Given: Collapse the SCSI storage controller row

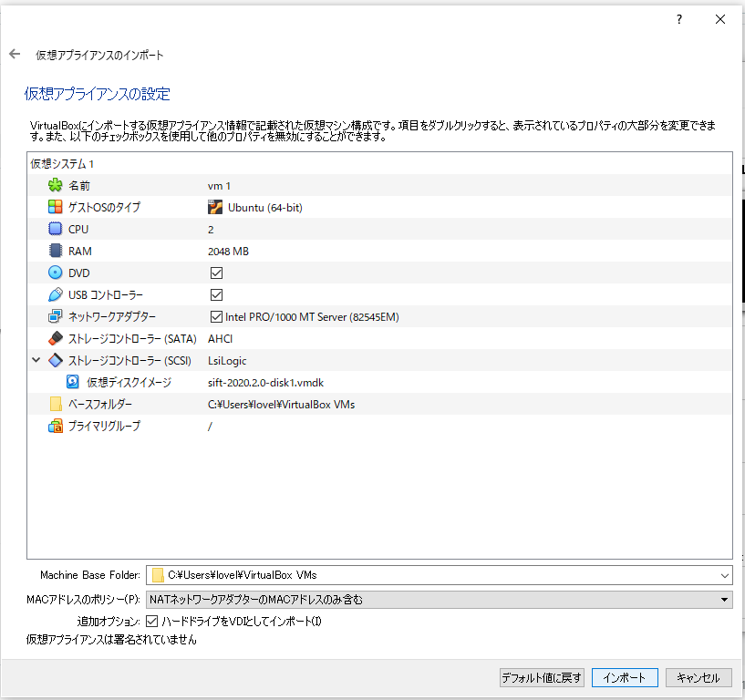Looking at the screenshot, I should pos(36,360).
